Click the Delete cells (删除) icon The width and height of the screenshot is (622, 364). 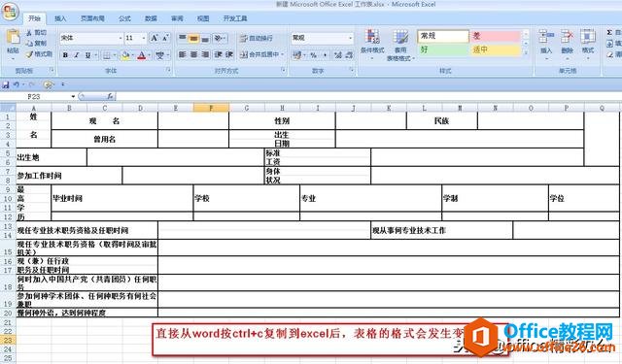567,37
